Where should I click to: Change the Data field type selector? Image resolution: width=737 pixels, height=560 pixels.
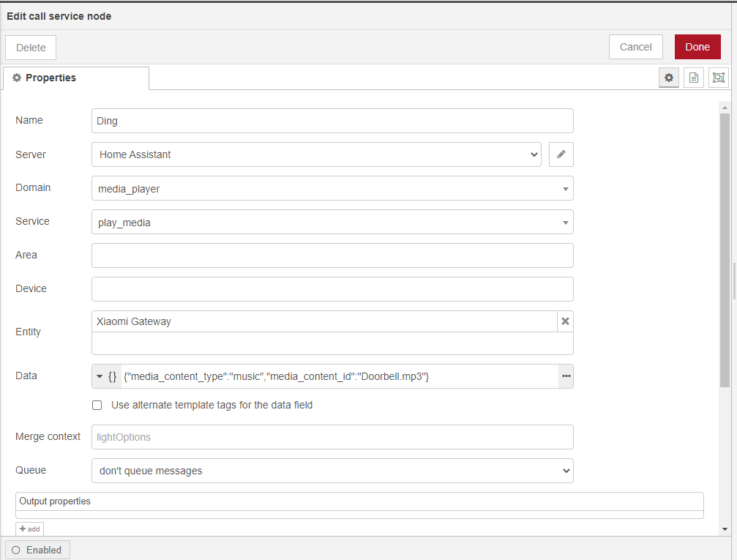(x=106, y=376)
